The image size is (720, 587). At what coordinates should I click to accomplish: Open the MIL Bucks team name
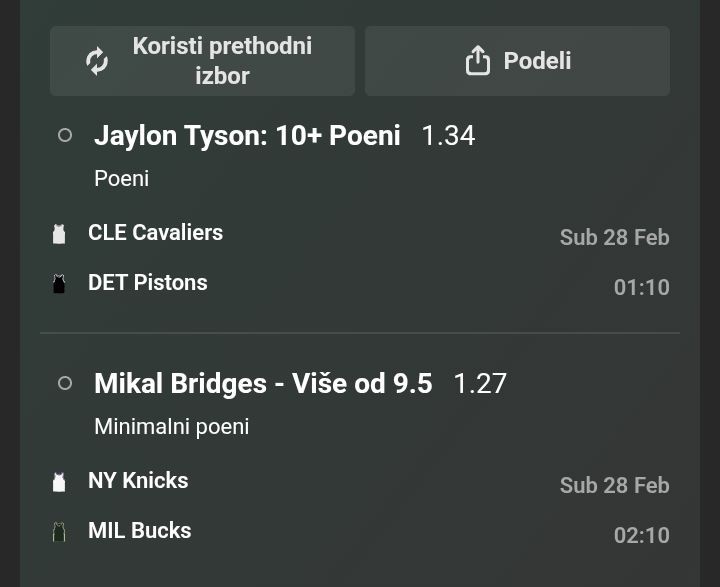[139, 530]
